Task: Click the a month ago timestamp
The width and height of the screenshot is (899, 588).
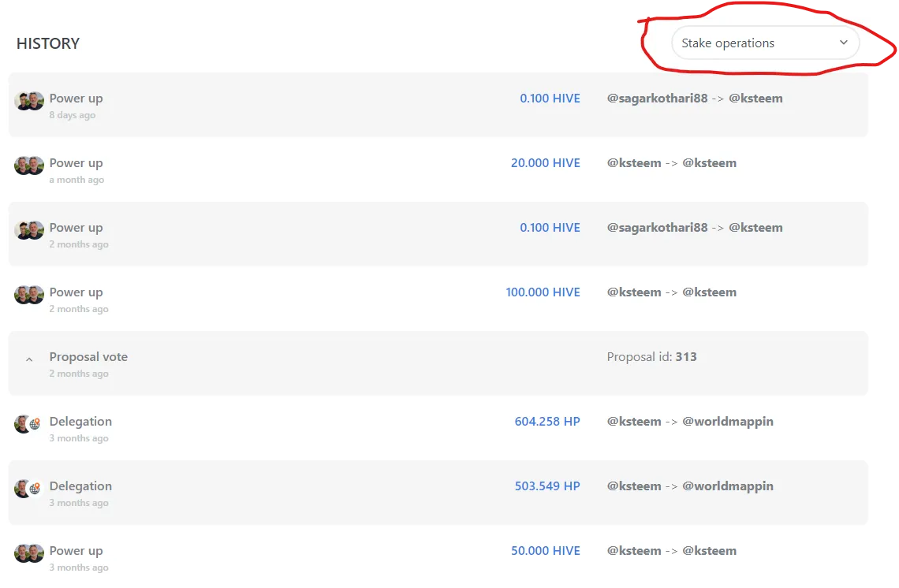Action: click(76, 180)
